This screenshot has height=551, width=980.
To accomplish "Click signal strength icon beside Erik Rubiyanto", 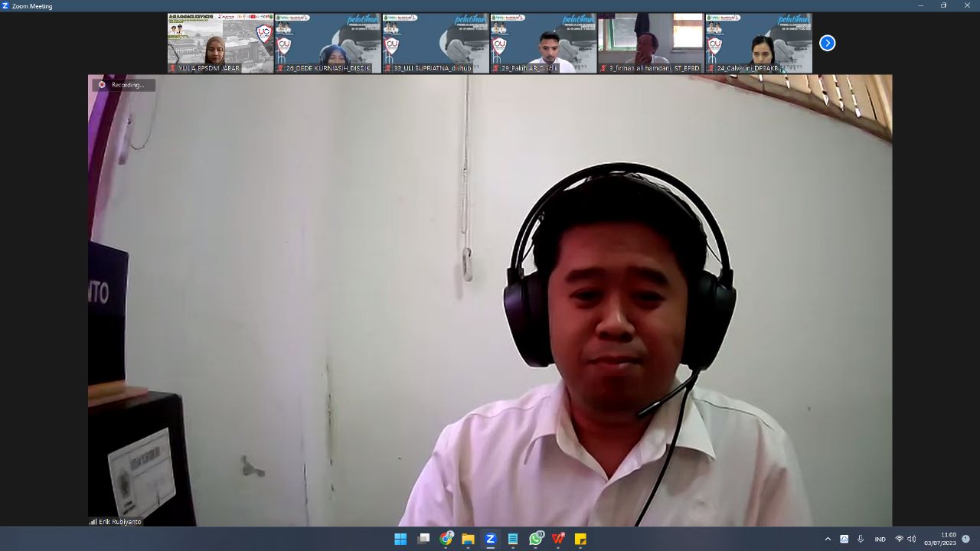I will [93, 522].
